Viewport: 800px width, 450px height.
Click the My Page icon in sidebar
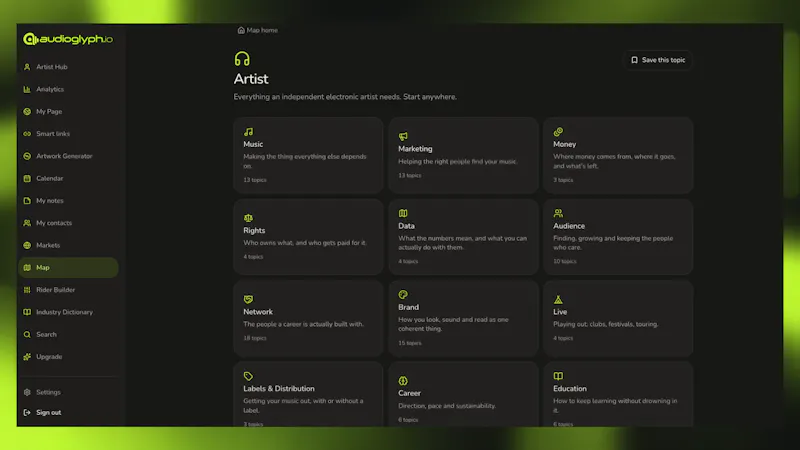(27, 111)
